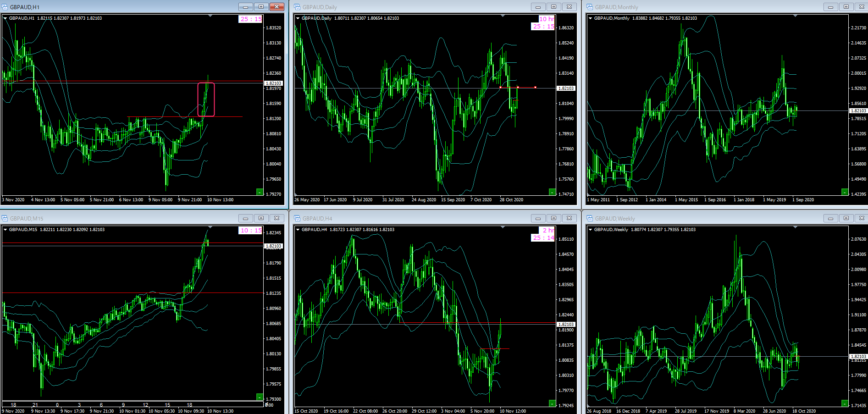Click the green minus box in H1 chart
868x414 pixels.
click(x=260, y=192)
